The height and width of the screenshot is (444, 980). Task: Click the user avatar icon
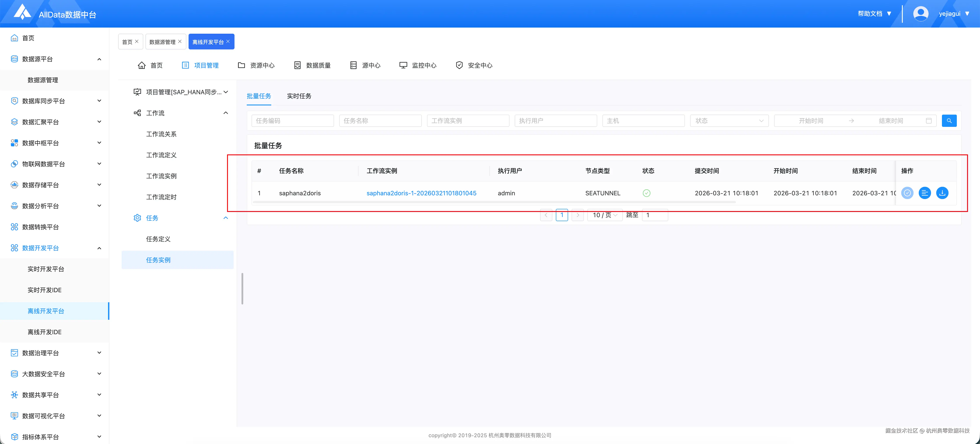920,14
